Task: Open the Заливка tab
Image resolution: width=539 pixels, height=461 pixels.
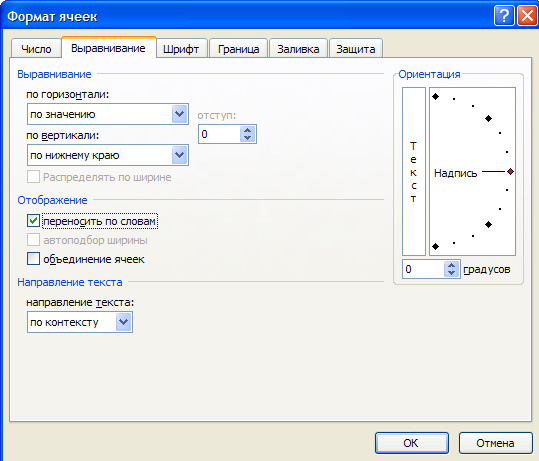Action: (x=298, y=49)
